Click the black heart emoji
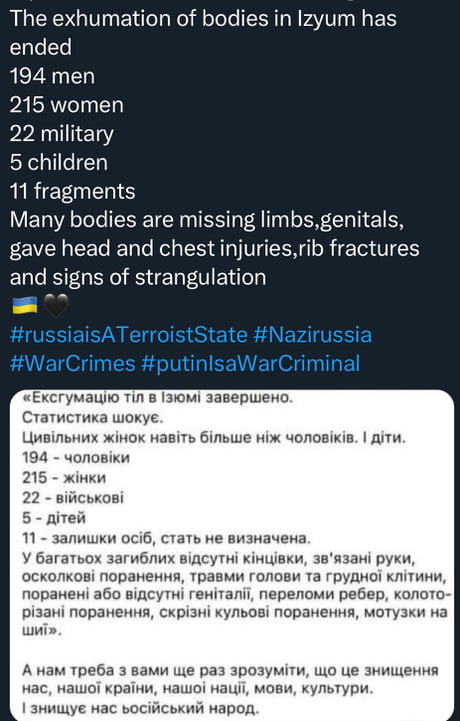Screen dimensions: 460x721 click(x=56, y=306)
